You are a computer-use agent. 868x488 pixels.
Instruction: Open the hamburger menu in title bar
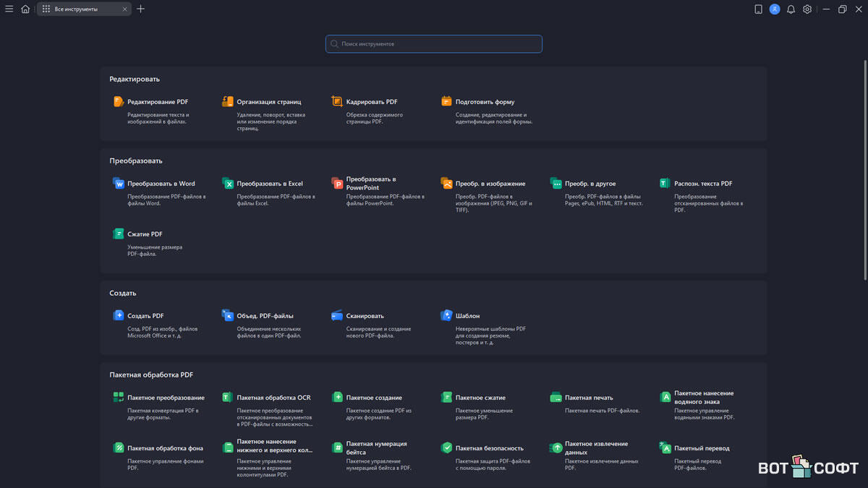[x=9, y=9]
